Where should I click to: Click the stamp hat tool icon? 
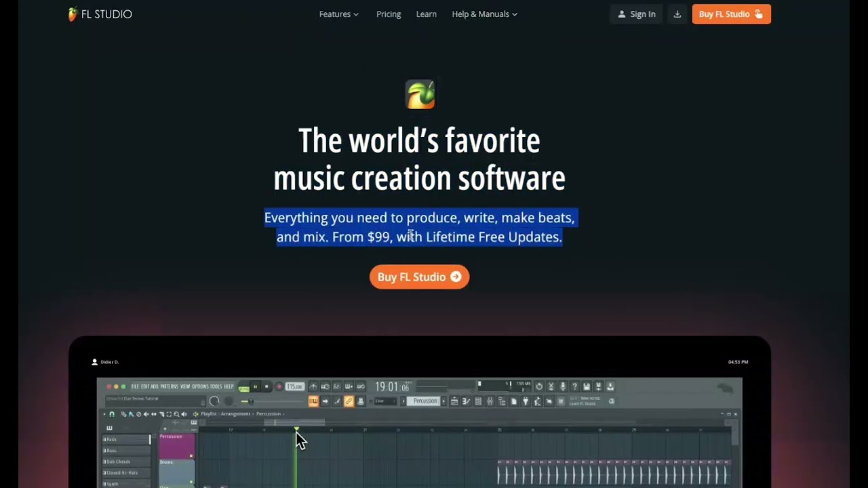[361, 401]
